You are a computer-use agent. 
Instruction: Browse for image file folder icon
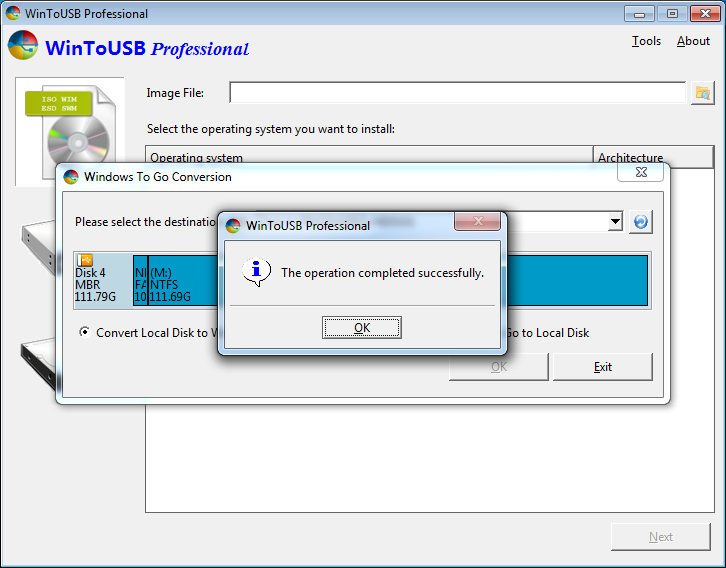point(702,93)
